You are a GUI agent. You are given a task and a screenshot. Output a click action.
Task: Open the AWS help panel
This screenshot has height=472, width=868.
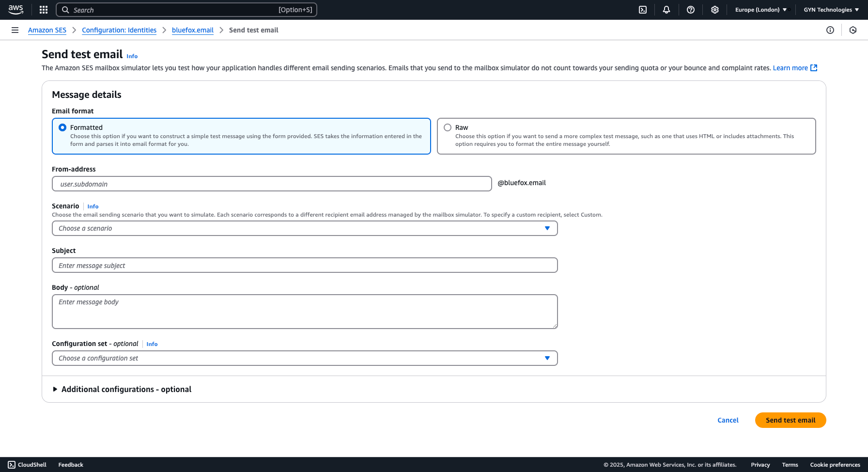point(691,10)
